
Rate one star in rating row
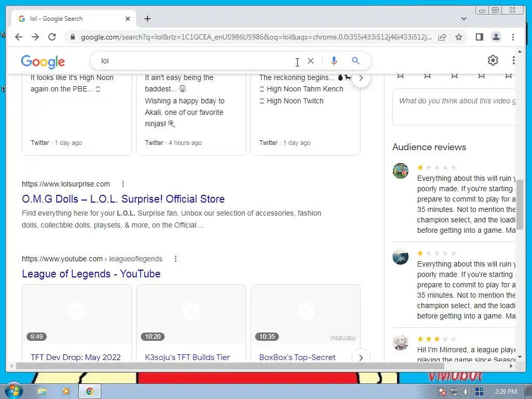(x=401, y=75)
